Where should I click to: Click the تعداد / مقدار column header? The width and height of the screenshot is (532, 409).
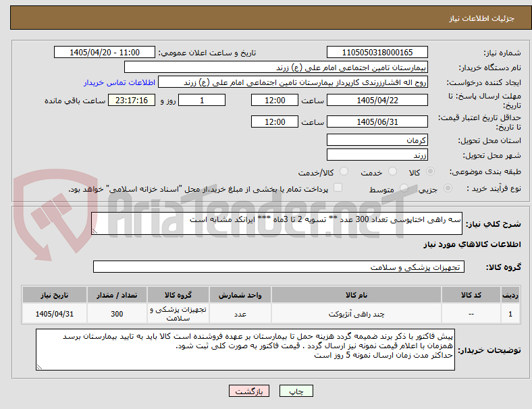point(117,295)
